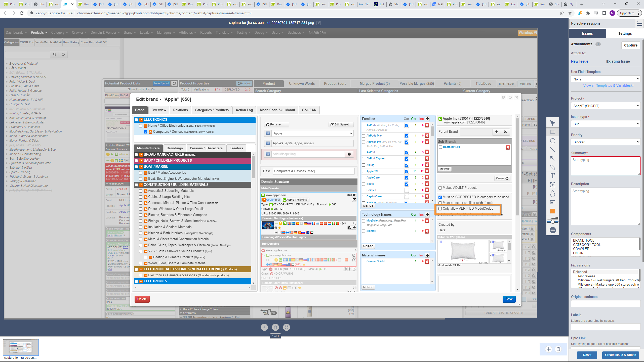The height and width of the screenshot is (362, 644).
Task: Check the AirPods Max family checkbox
Action: pos(364,136)
